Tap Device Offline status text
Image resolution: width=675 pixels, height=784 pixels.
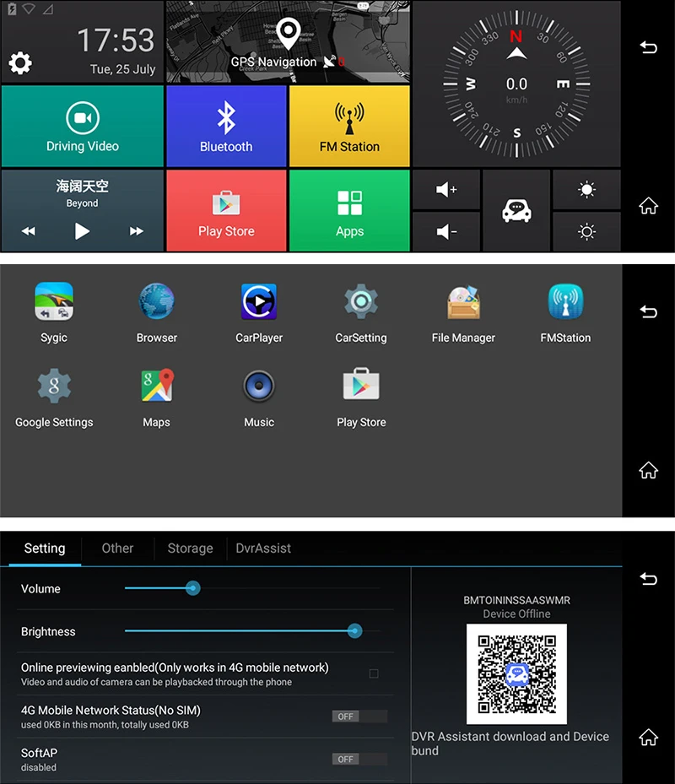tap(516, 614)
